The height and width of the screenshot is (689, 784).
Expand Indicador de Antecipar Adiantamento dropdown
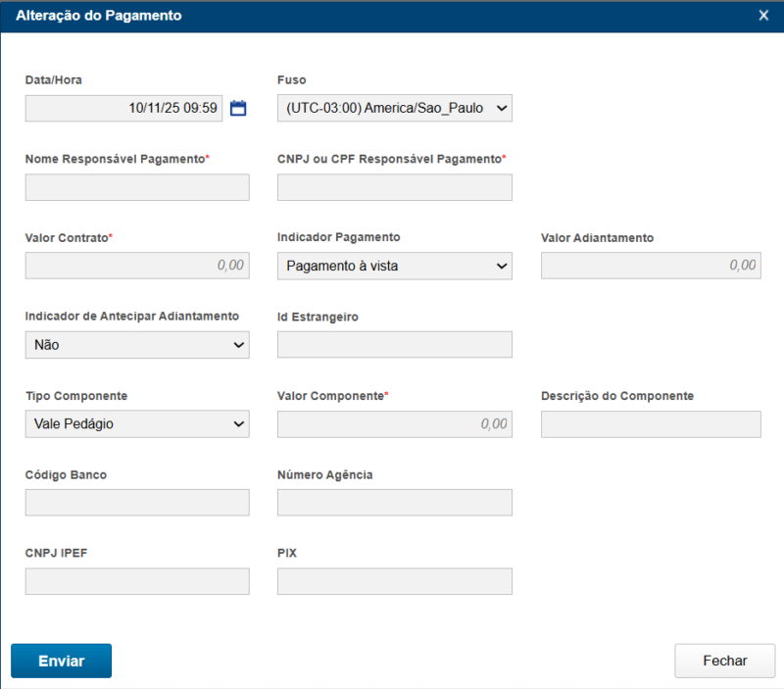click(137, 345)
